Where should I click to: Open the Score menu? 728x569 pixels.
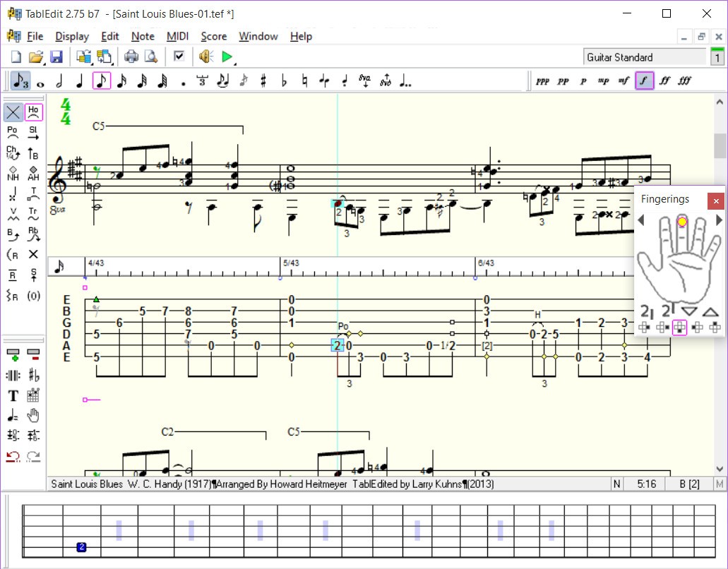click(213, 36)
